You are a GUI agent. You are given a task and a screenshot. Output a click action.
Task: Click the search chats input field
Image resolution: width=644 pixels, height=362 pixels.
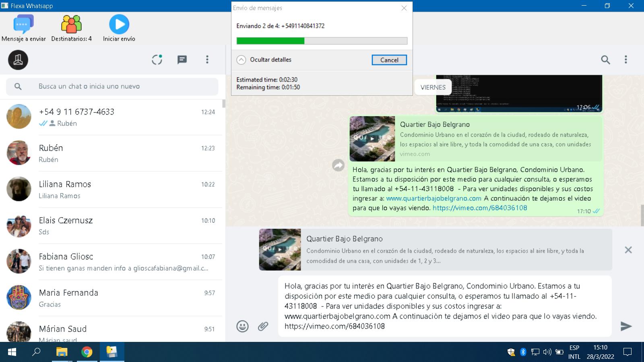112,86
